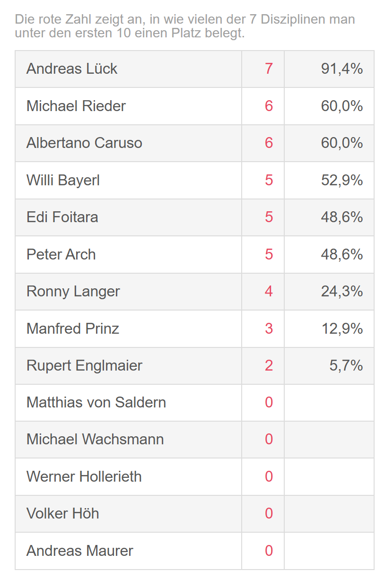Open Ronny Langer's entry
385x588 pixels.
tap(73, 291)
